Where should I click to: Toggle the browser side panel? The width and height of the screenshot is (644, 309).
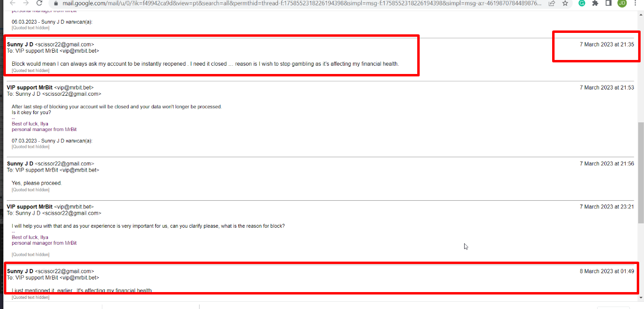click(x=609, y=3)
